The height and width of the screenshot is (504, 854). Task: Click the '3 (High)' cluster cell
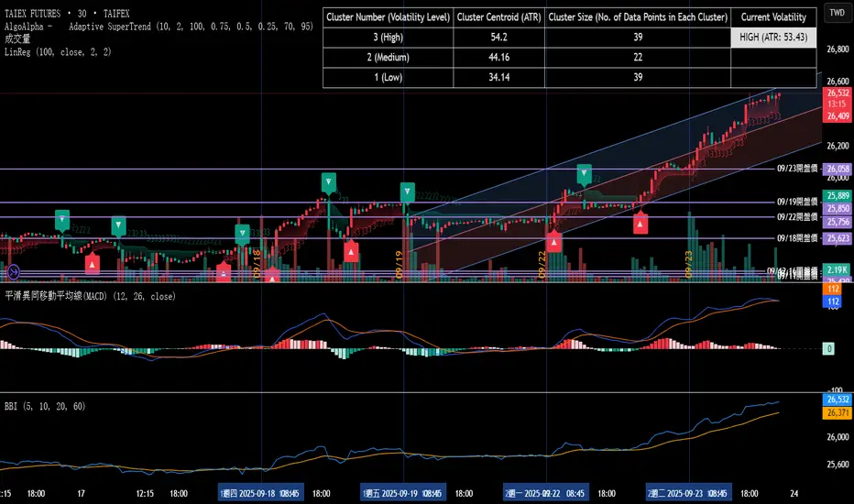point(388,37)
